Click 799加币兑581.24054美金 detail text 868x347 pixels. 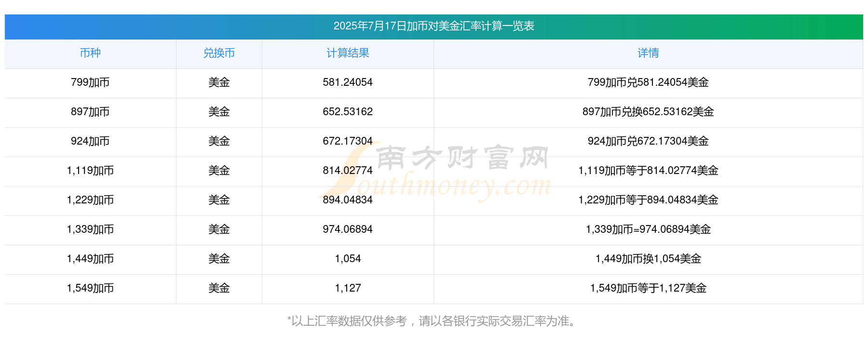tap(648, 82)
